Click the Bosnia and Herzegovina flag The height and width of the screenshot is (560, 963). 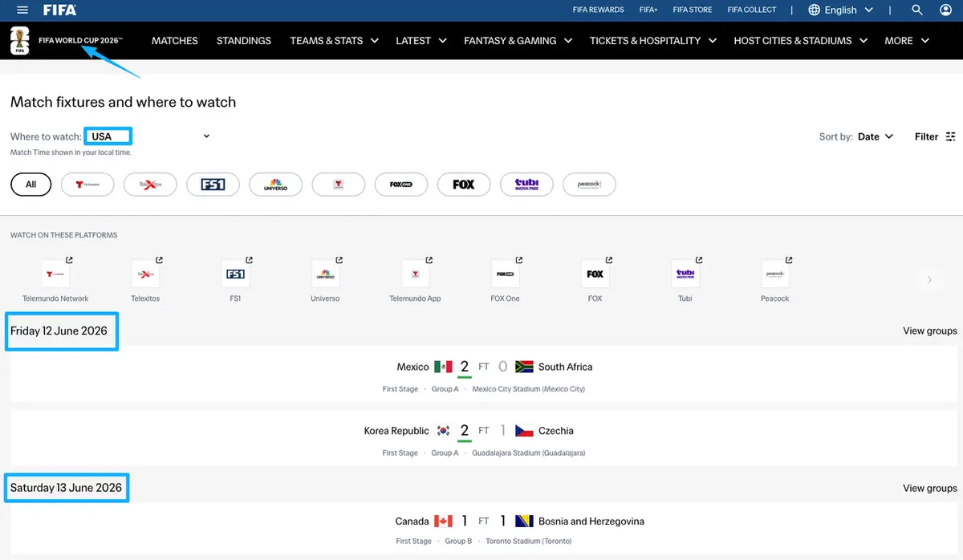[524, 521]
